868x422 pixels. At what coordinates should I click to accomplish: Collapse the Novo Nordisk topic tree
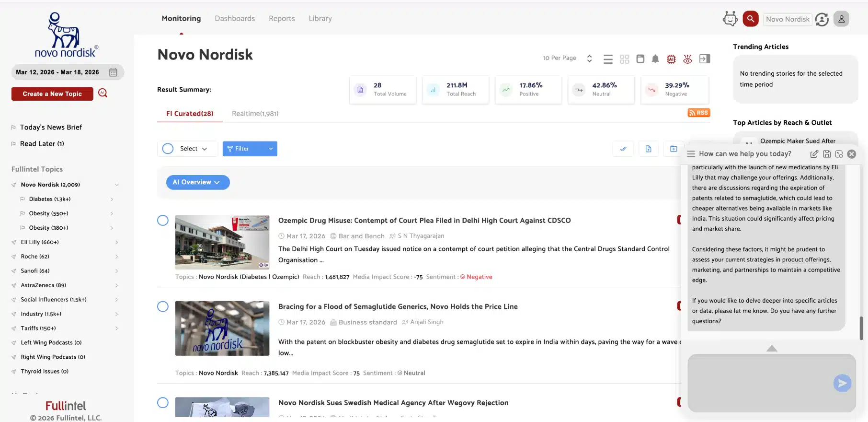tap(116, 185)
